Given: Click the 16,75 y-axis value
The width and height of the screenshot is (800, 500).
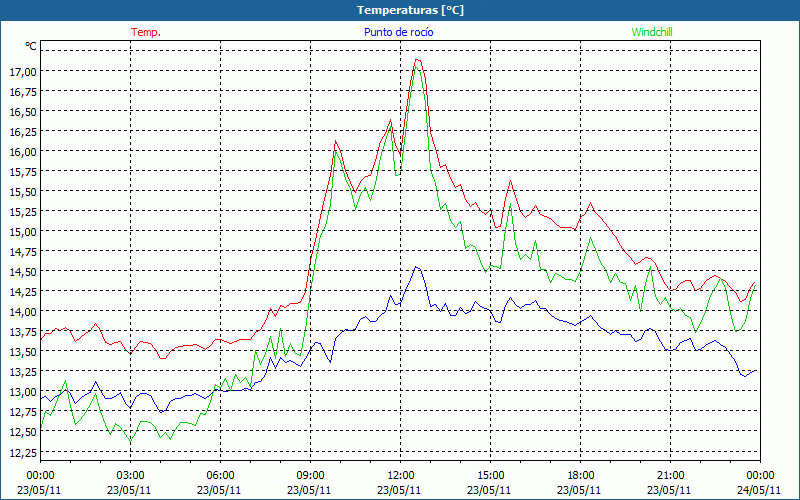Looking at the screenshot, I should tap(22, 91).
